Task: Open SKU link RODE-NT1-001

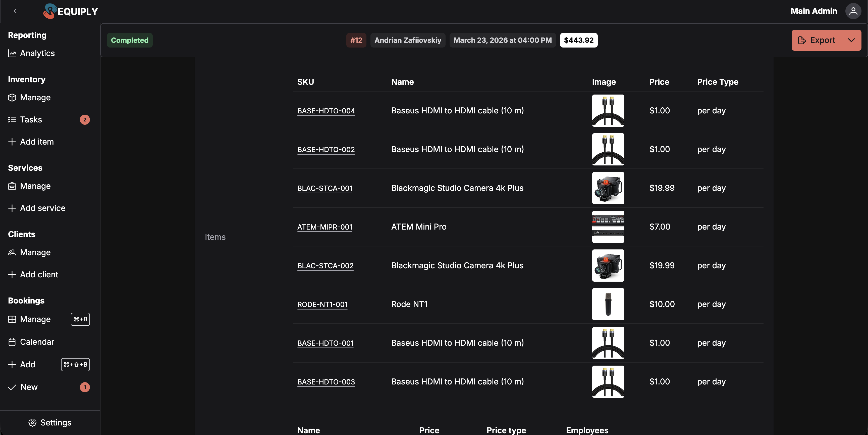Action: [322, 304]
